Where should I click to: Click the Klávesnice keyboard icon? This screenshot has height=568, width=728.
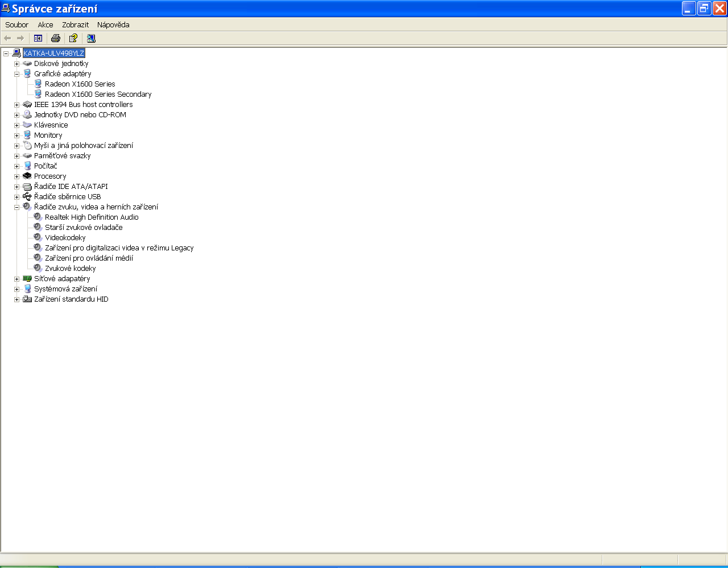[x=27, y=125]
